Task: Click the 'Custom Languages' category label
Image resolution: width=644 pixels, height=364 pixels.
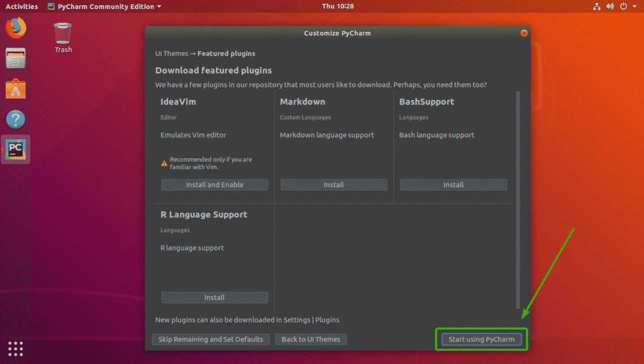Action: [x=305, y=118]
